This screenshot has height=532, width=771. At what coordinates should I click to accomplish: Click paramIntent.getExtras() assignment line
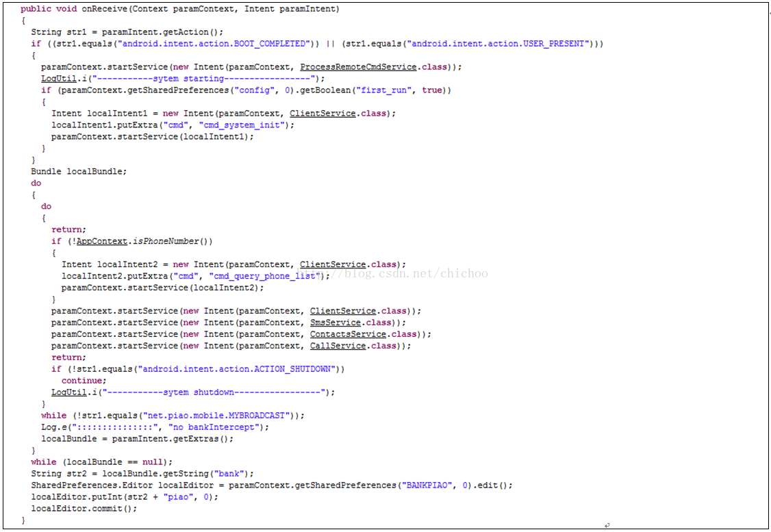(138, 439)
